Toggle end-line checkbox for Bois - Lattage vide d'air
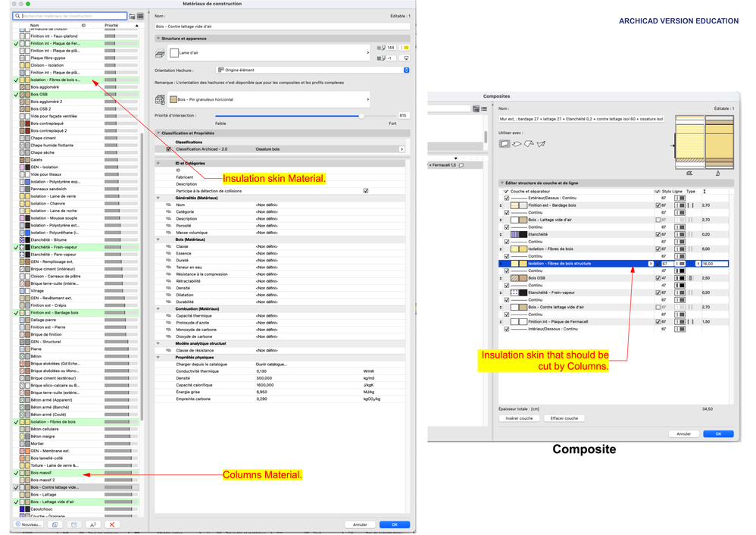Screen dimensions: 756x535 pos(658,220)
